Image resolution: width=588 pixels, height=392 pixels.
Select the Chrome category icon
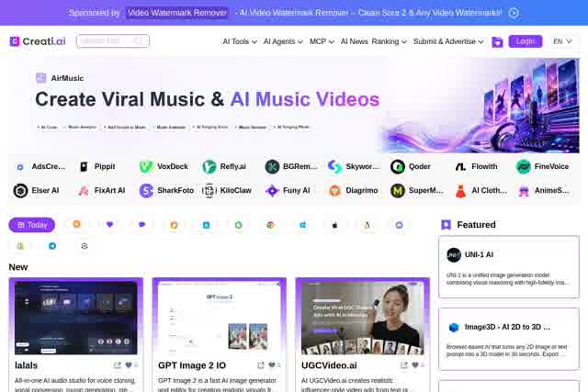point(270,225)
